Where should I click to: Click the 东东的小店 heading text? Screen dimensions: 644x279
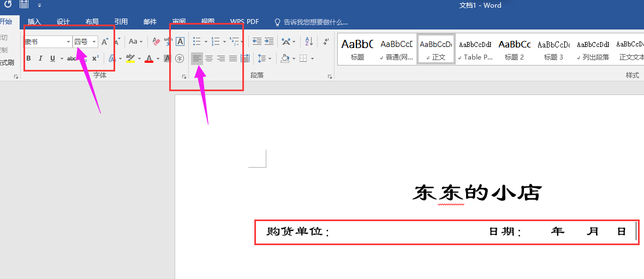477,193
